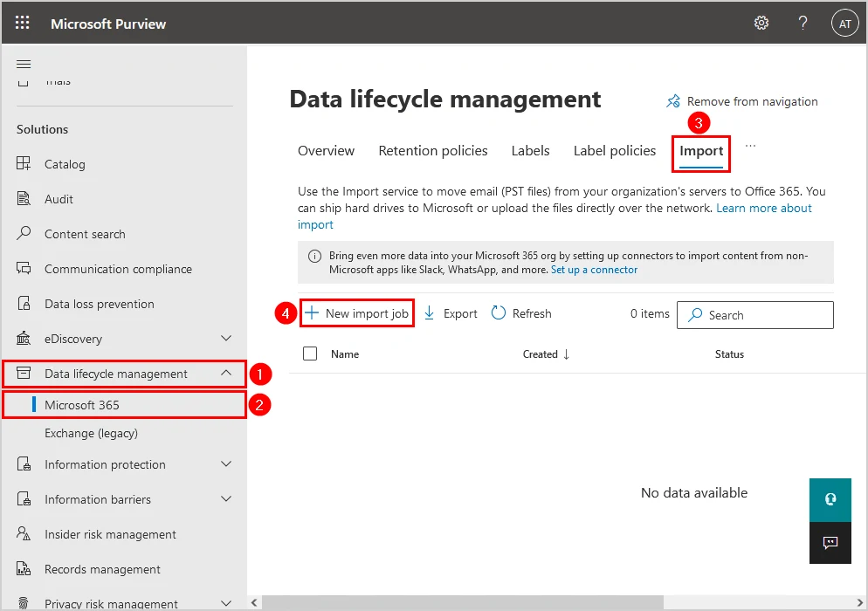The height and width of the screenshot is (611, 868).
Task: Refresh the import jobs list
Action: (520, 312)
